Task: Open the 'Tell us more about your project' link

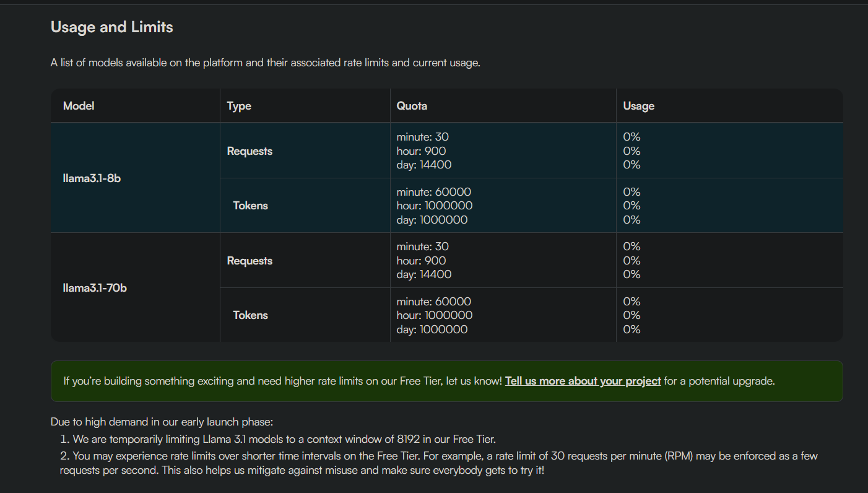Action: pyautogui.click(x=583, y=381)
